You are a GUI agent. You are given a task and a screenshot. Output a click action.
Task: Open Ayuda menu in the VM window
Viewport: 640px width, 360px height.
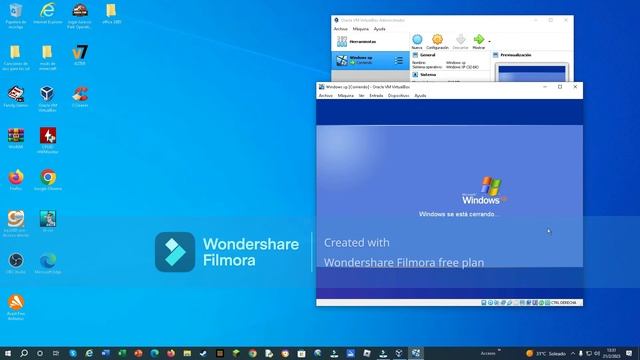point(420,96)
